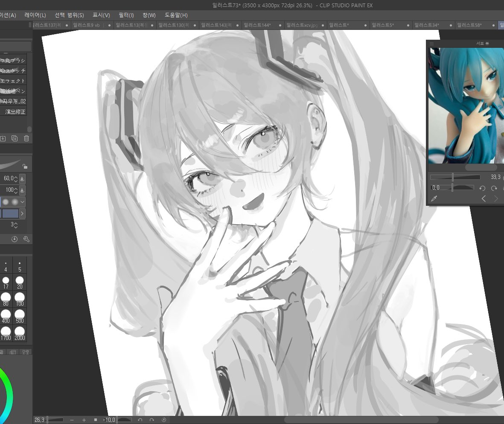The height and width of the screenshot is (424, 504).
Task: Click the duplicate sub tool icon
Action: pos(15,138)
